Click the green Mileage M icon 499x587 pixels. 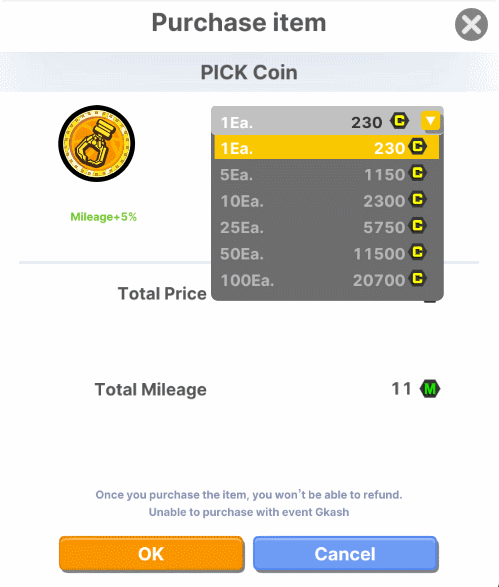coord(430,389)
